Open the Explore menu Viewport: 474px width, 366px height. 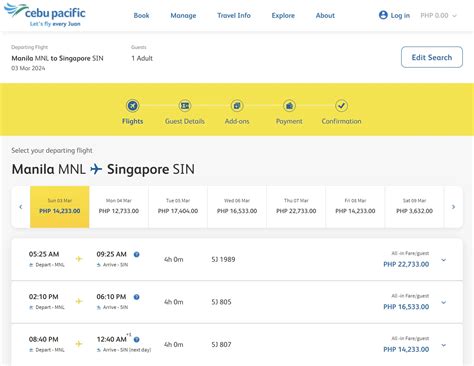(x=283, y=15)
